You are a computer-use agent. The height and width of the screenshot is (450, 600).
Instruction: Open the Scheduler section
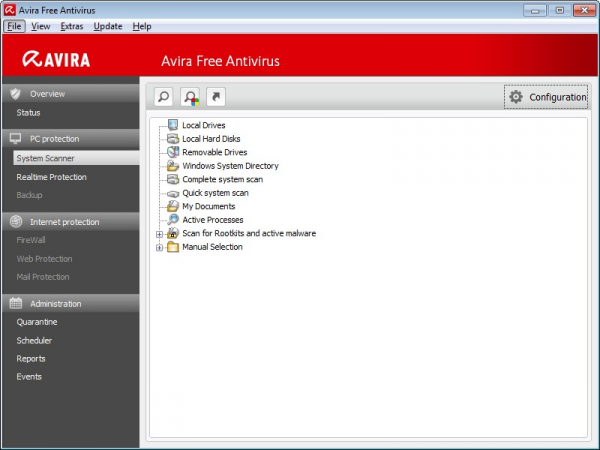point(35,340)
